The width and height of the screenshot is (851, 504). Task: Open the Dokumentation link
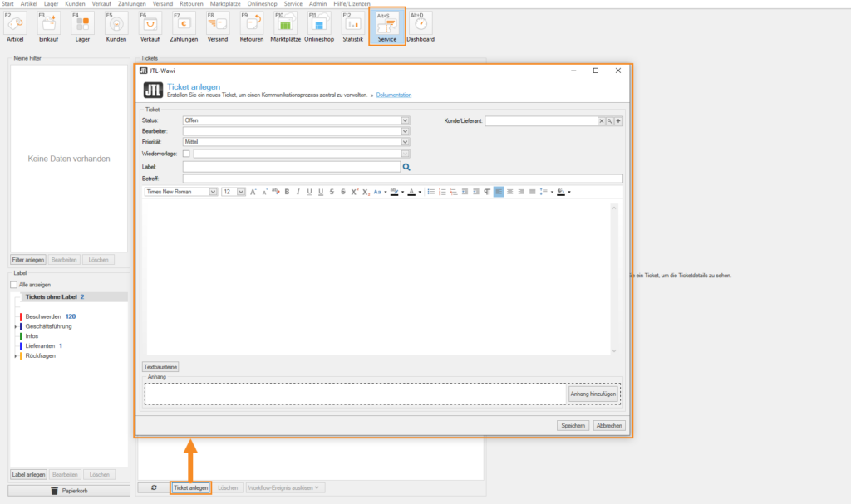pyautogui.click(x=393, y=95)
